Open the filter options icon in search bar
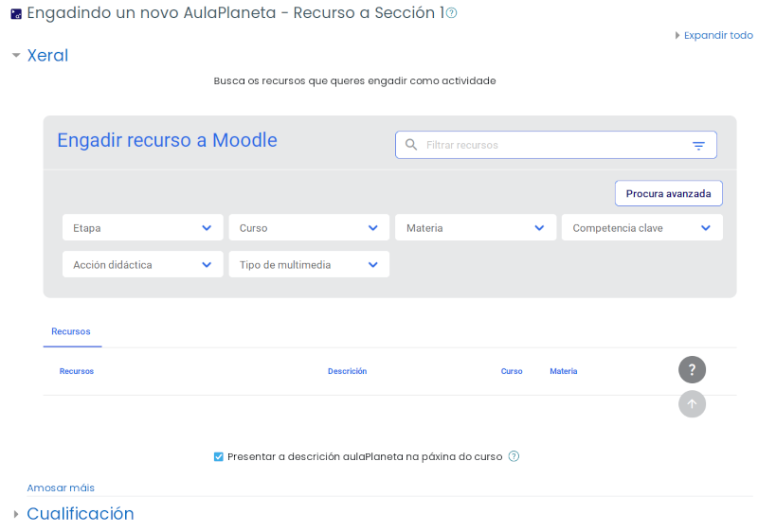 [698, 146]
